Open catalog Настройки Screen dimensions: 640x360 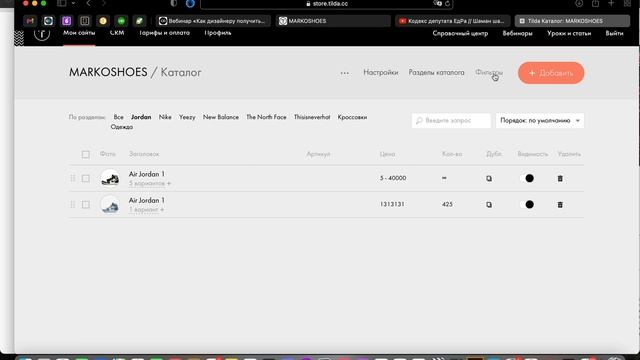(x=380, y=72)
